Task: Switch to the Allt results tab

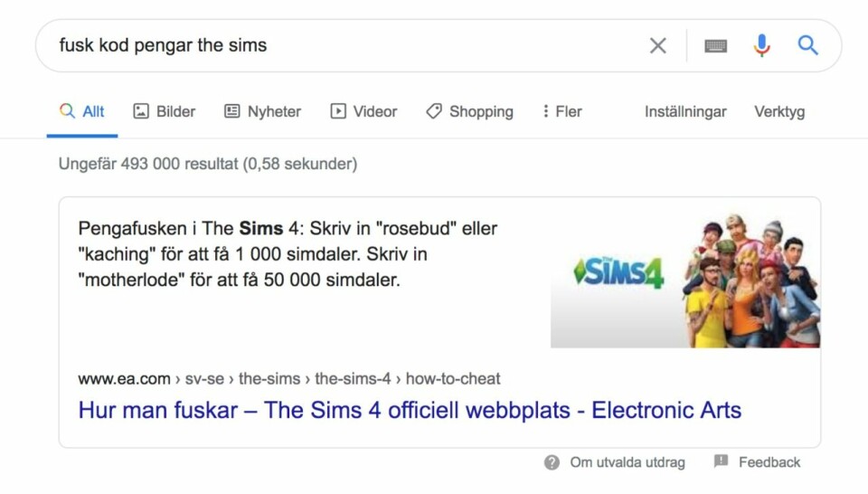Action: point(82,111)
